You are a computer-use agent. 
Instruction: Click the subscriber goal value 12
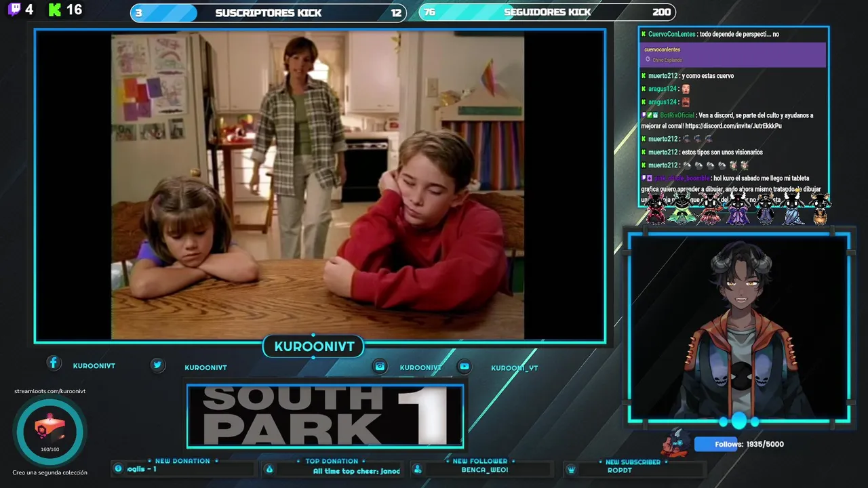coord(396,13)
